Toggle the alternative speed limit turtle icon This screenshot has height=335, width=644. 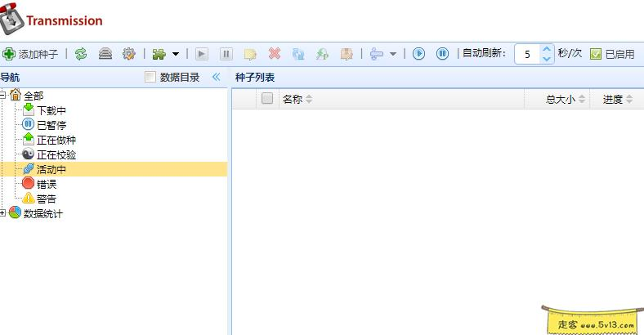105,54
